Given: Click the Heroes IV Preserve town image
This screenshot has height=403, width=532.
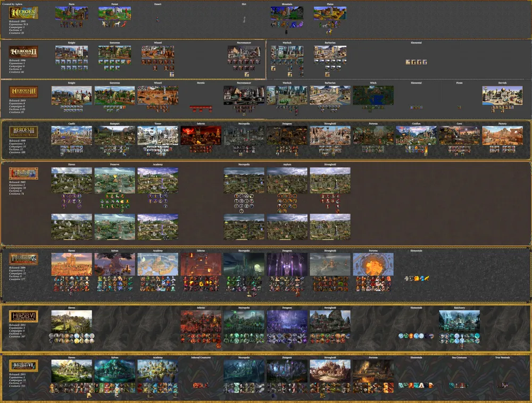Looking at the screenshot, I should [115, 181].
